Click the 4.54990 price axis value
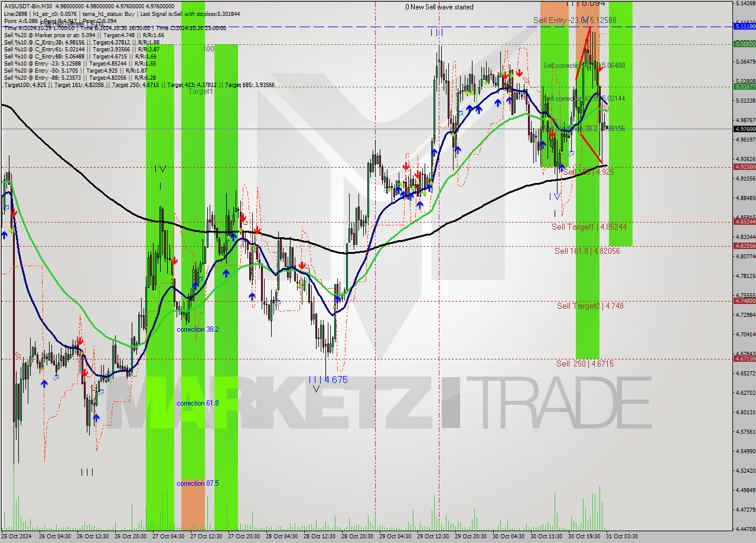Viewport: 756px width, 543px height. point(745,452)
